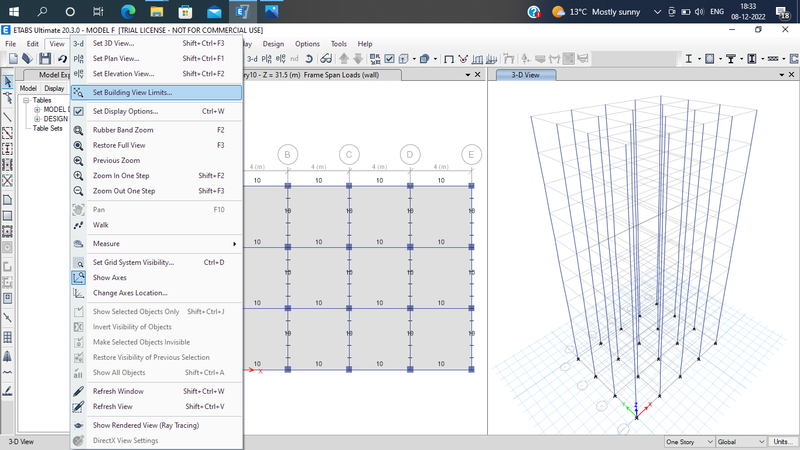Collapse the Tables tree node
This screenshot has width=800, height=450.
tap(26, 100)
